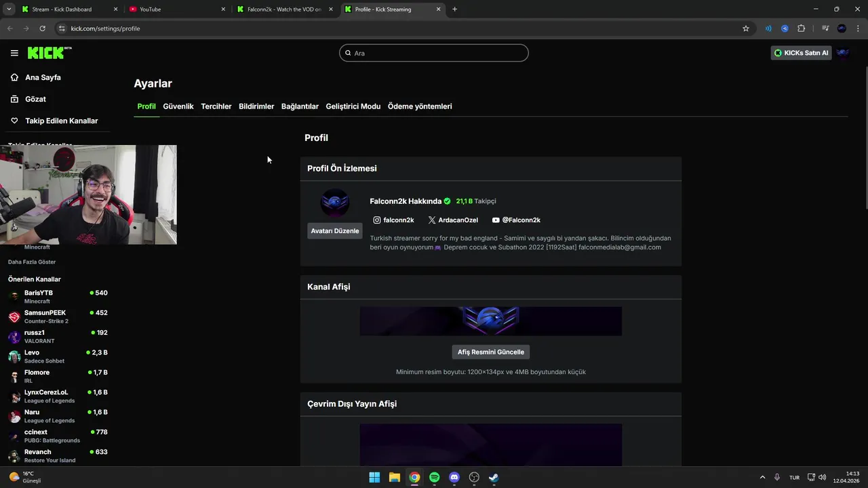The width and height of the screenshot is (868, 488).
Task: Click the offline stream banner preview image
Action: 491,445
